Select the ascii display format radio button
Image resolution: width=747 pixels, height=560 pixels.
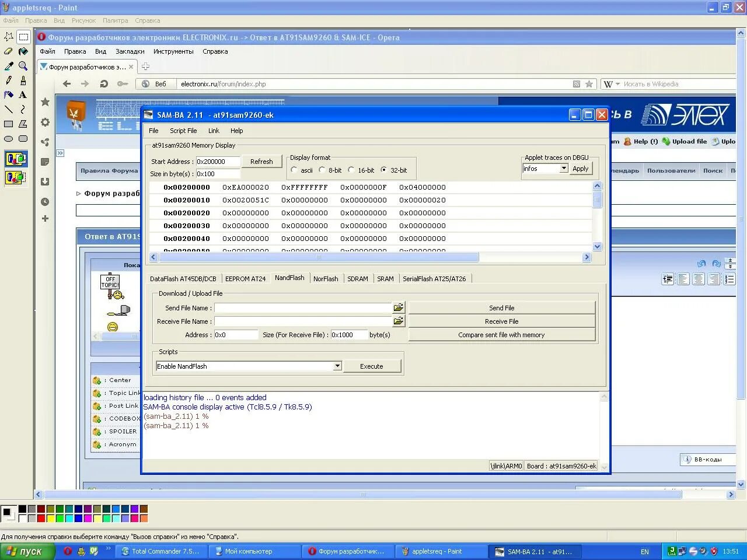click(294, 170)
